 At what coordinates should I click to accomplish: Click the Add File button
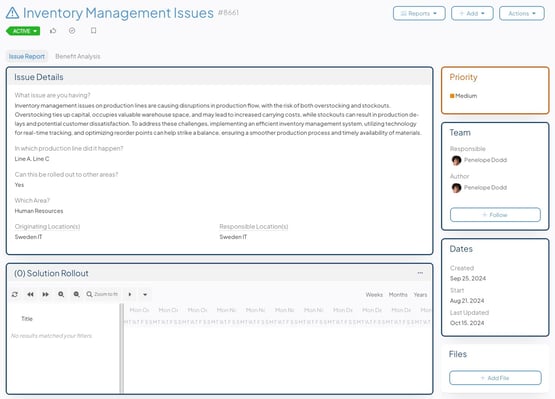coord(495,378)
